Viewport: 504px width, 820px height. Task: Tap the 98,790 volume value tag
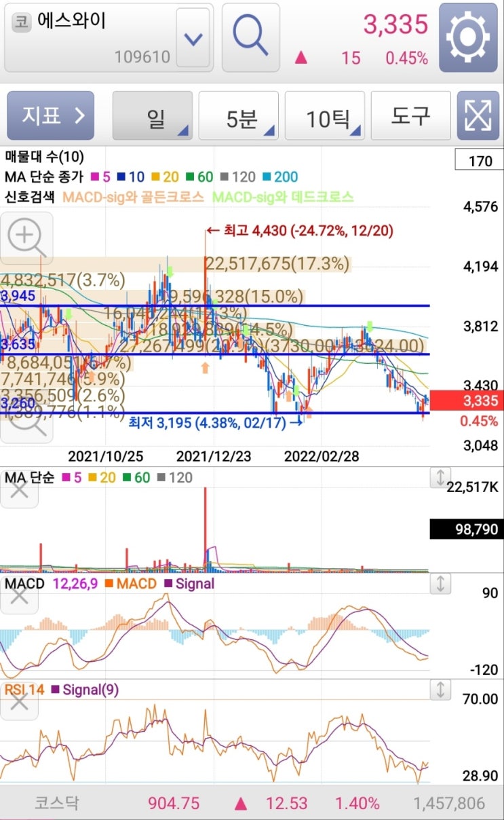[467, 529]
